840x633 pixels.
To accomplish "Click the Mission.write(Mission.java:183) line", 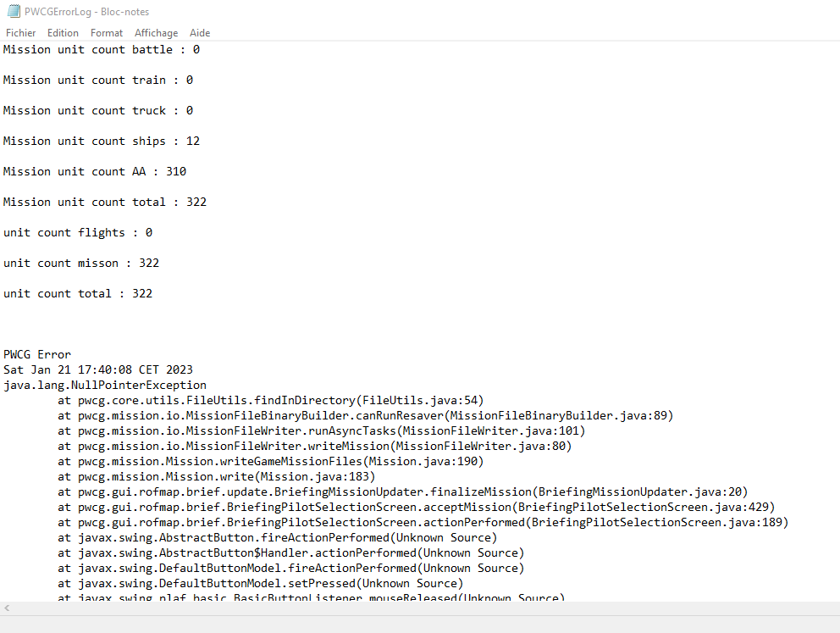I will (x=217, y=476).
